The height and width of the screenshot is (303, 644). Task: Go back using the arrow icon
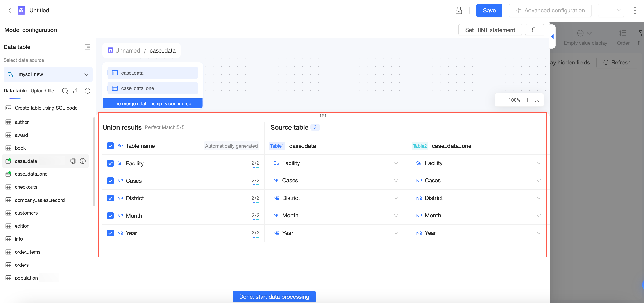click(x=10, y=10)
